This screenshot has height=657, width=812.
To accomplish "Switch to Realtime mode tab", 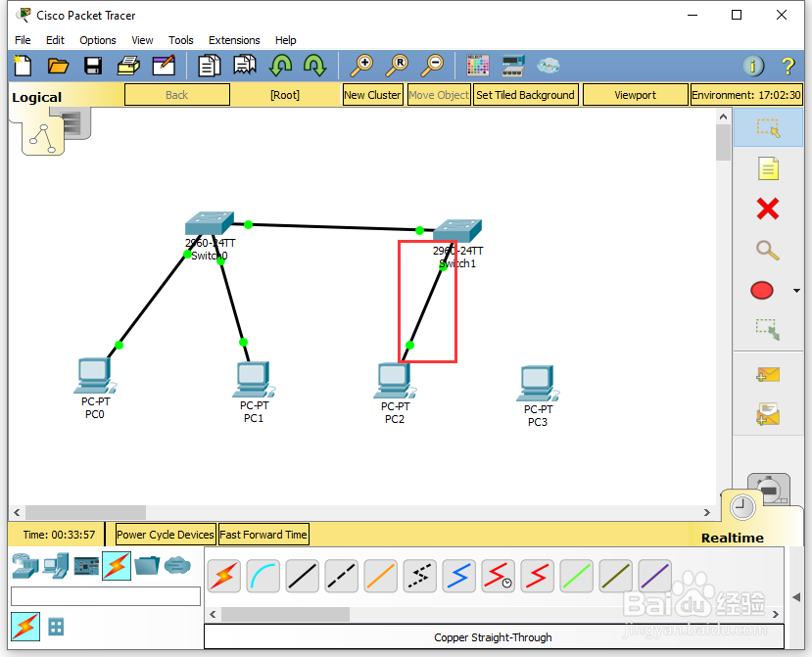I will [733, 538].
